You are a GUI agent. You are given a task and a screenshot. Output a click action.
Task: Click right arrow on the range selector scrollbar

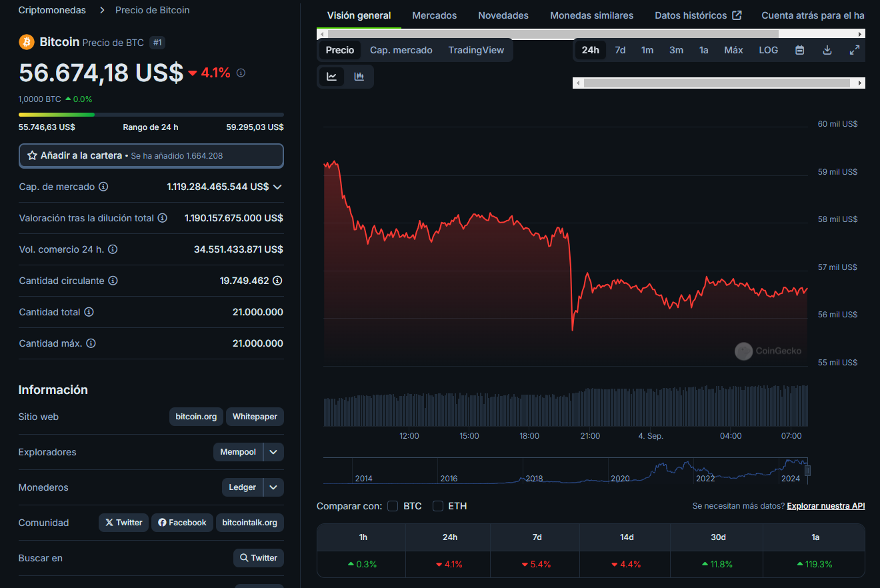pos(860,83)
